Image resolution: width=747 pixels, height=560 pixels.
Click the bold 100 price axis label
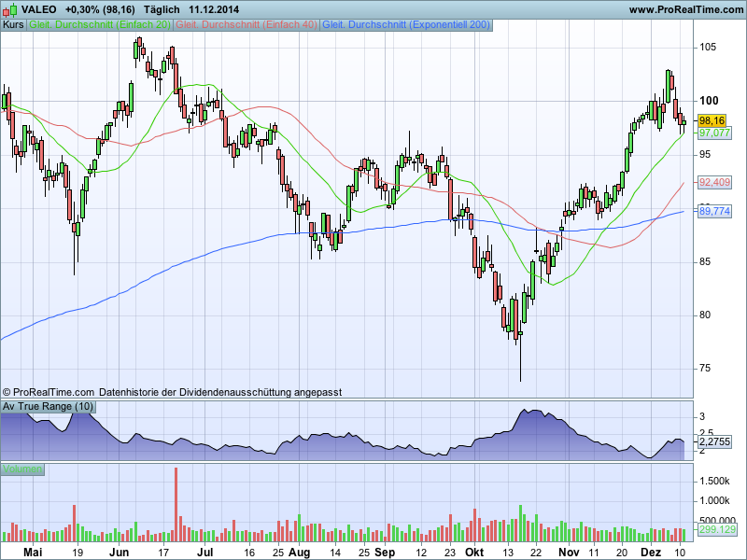[x=709, y=101]
